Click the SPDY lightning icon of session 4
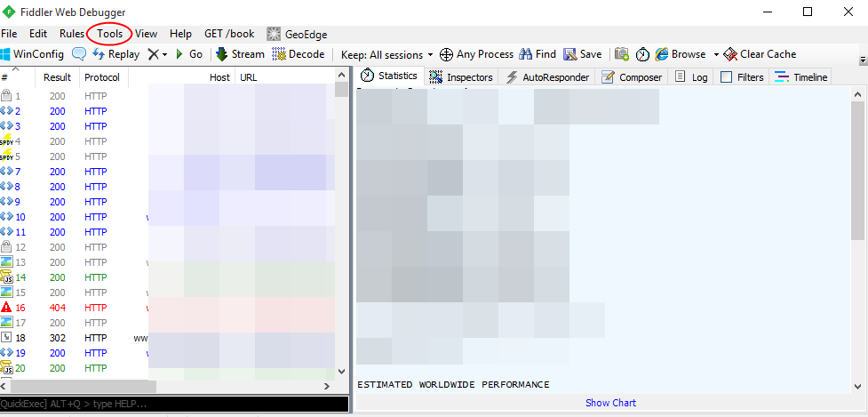868x417 pixels. coord(6,141)
